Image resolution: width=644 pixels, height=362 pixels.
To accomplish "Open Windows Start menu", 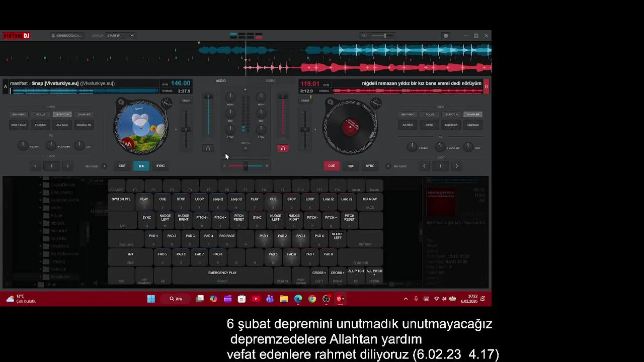I will (151, 299).
